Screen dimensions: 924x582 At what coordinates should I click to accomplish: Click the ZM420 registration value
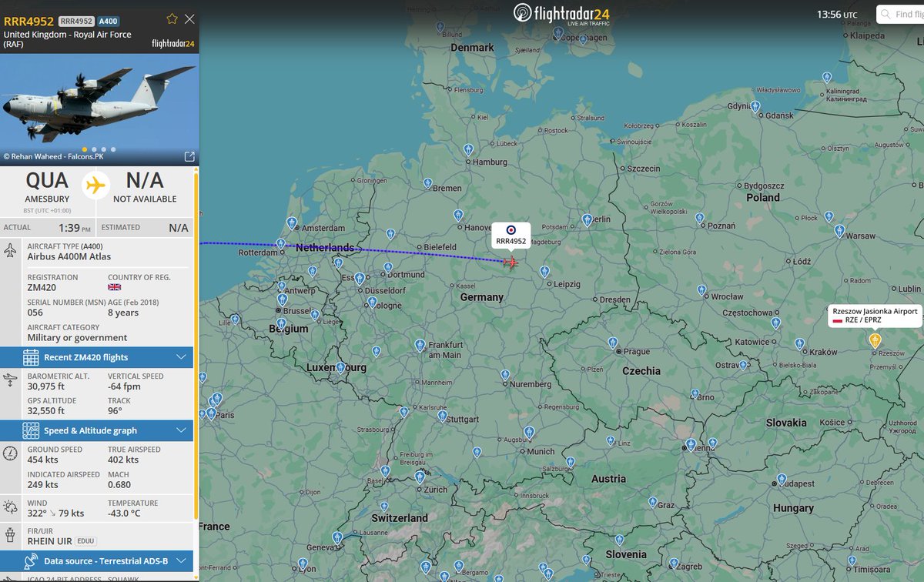click(x=42, y=288)
